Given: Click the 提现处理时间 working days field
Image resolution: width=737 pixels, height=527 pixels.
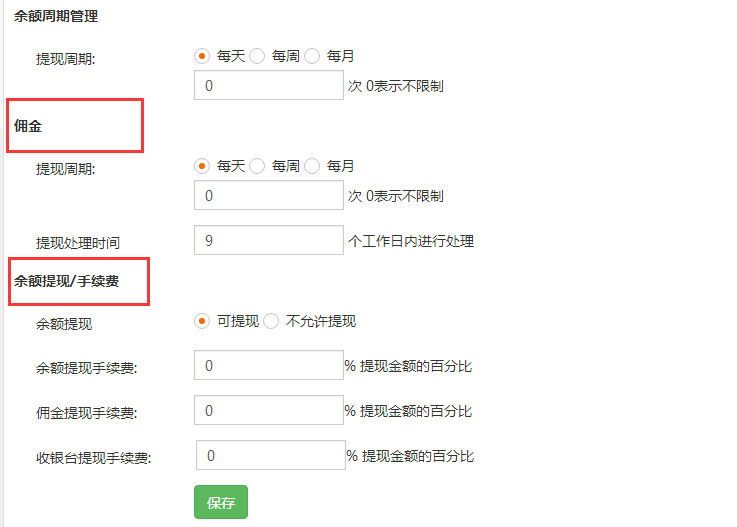Looking at the screenshot, I should (268, 240).
